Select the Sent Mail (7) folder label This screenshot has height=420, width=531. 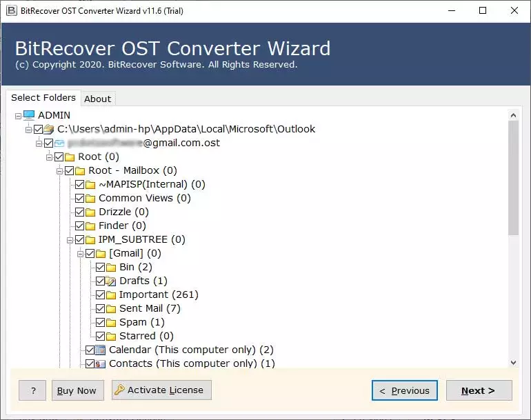pos(150,308)
